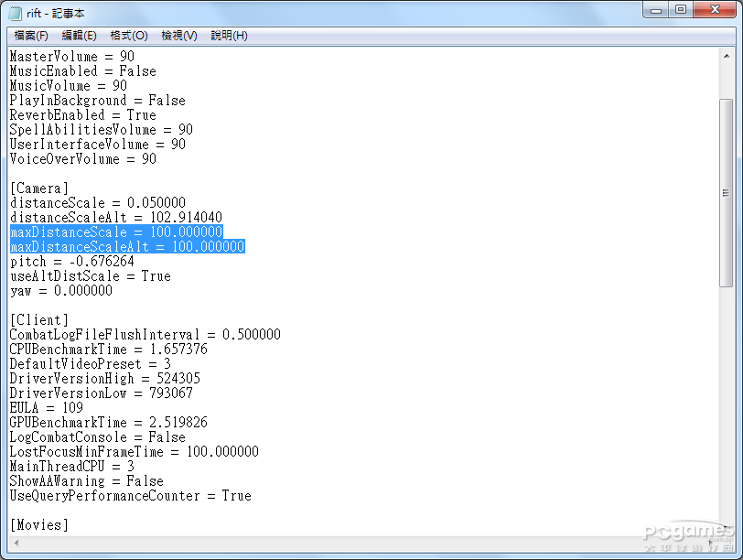Close the rift Notepad window
The width and height of the screenshot is (743, 560).
(x=714, y=10)
